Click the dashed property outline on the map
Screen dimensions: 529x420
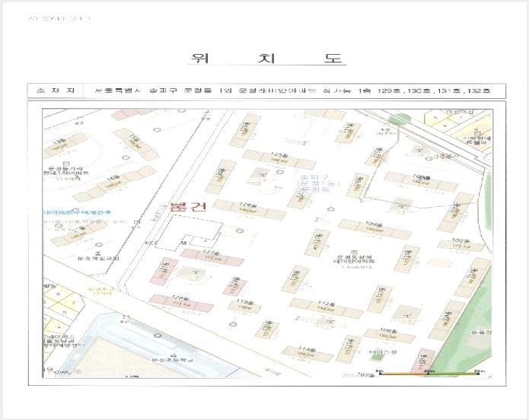(x=188, y=233)
